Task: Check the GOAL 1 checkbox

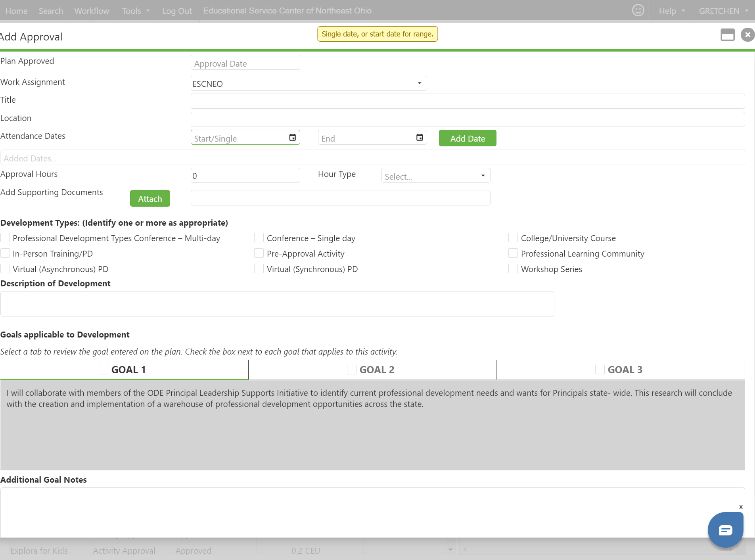Action: [x=103, y=370]
